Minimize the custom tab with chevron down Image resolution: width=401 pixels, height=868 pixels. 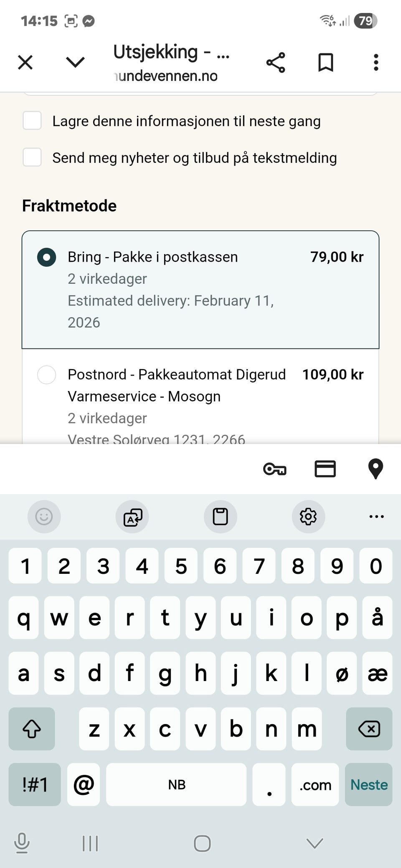[x=75, y=63]
